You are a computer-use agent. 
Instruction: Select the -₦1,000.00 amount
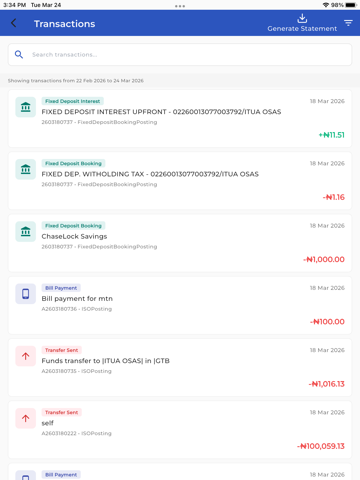324,259
